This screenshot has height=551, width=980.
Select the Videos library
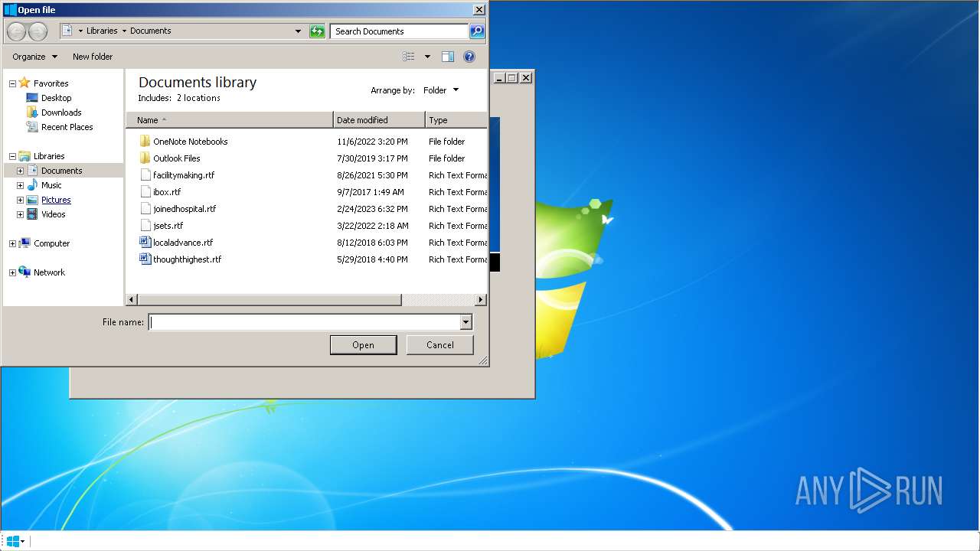(x=53, y=214)
